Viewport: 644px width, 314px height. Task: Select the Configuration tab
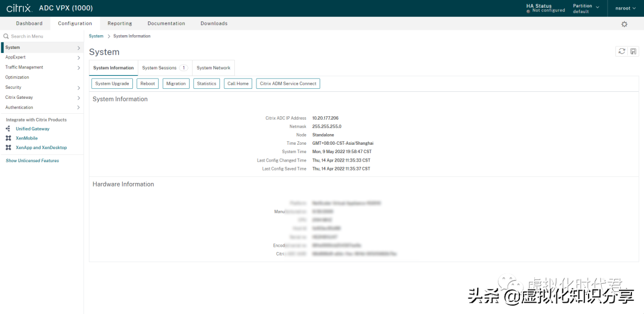pos(75,23)
